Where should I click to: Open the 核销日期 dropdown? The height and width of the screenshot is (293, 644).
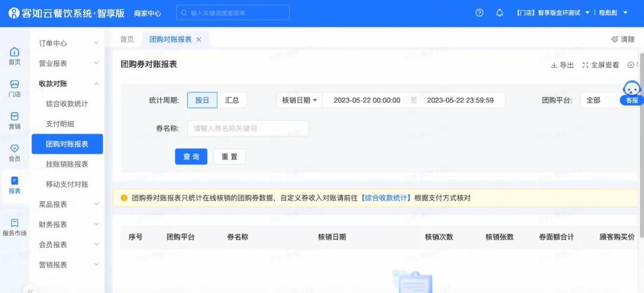coord(299,100)
